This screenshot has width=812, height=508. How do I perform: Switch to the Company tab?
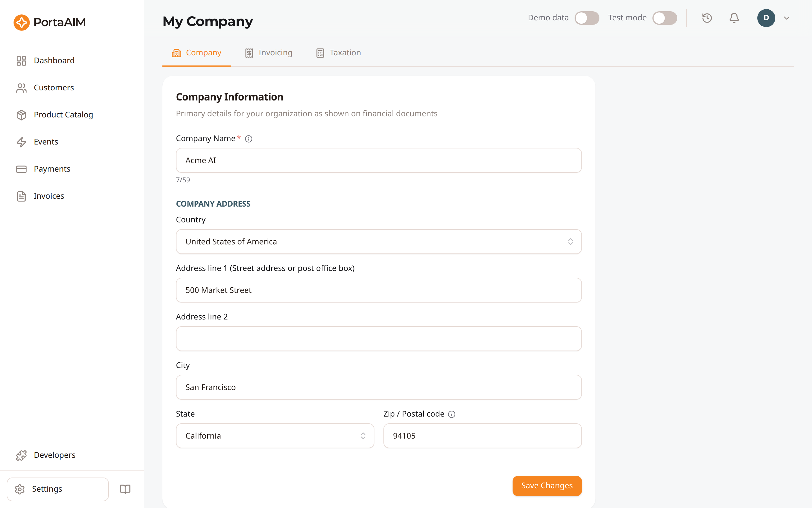[197, 53]
